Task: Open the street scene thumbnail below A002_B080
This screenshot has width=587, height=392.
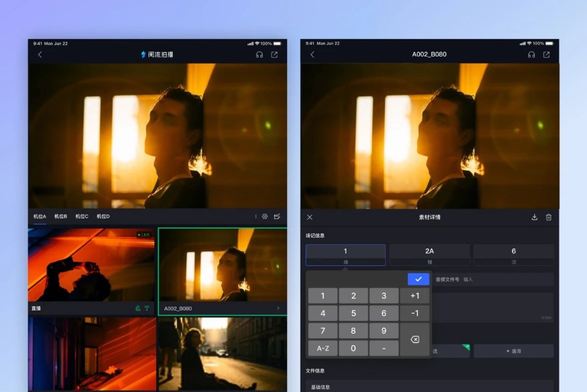Action: (223, 354)
